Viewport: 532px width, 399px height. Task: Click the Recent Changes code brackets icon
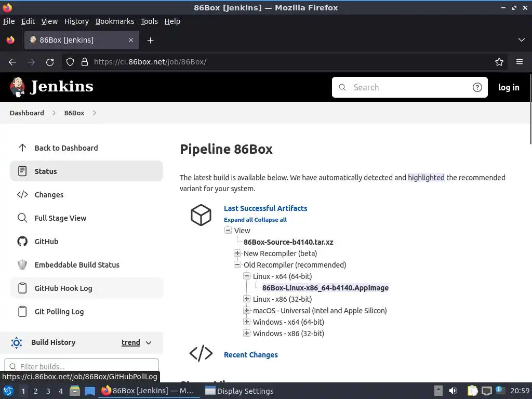click(x=201, y=353)
